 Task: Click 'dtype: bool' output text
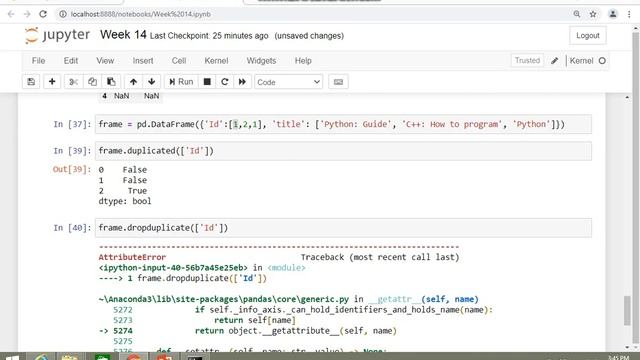pyautogui.click(x=125, y=201)
